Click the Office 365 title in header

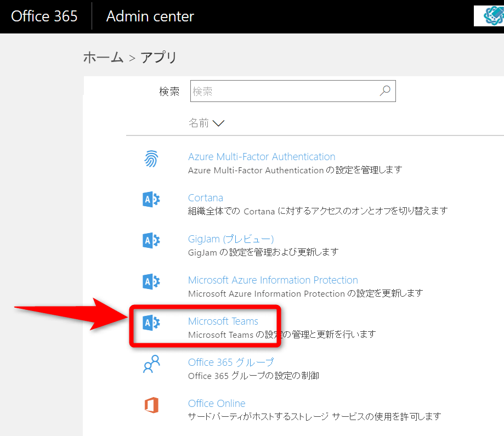[44, 16]
